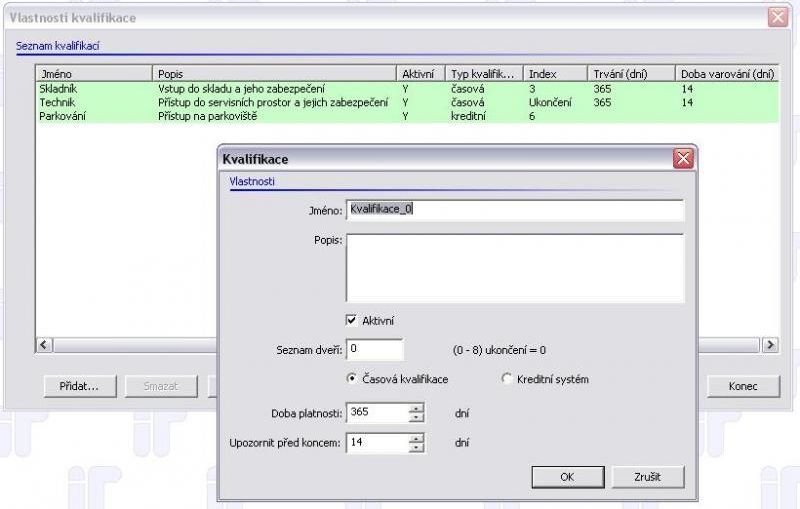Select the Skladník row in list
The image size is (800, 509).
coord(58,89)
